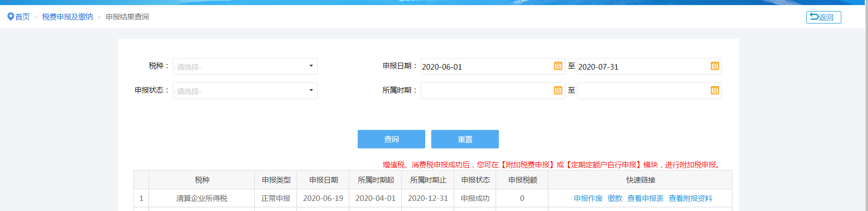This screenshot has width=868, height=211.
Task: Click the location pin icon beside 首页
Action: pos(11,17)
